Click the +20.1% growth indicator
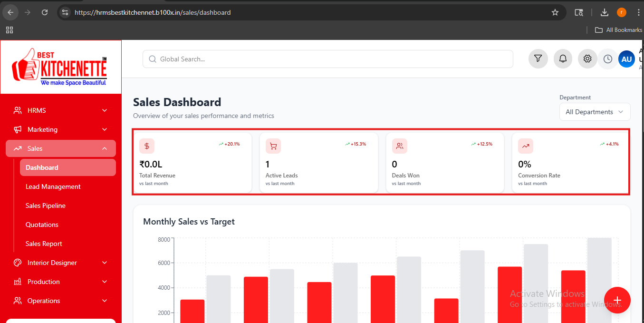 coord(229,144)
